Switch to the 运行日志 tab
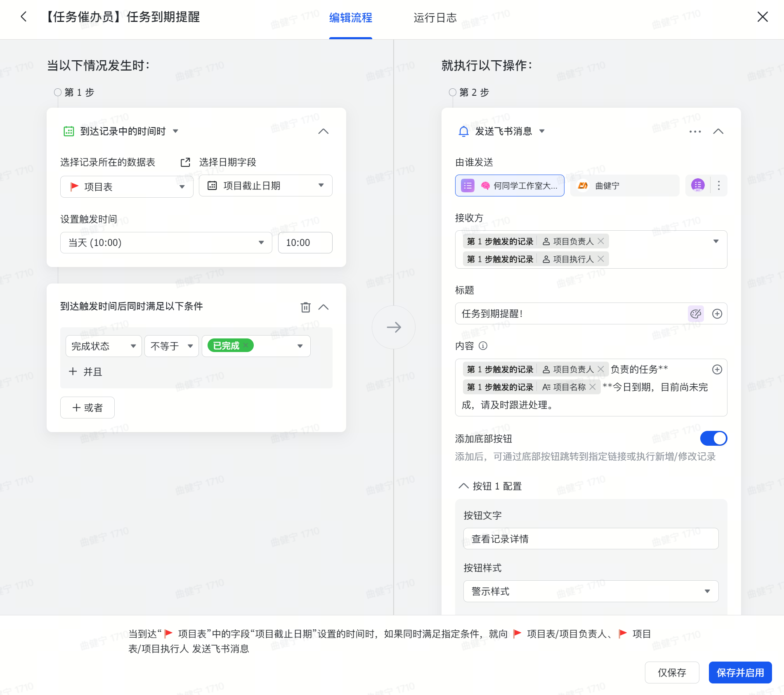The width and height of the screenshot is (784, 695). (435, 18)
